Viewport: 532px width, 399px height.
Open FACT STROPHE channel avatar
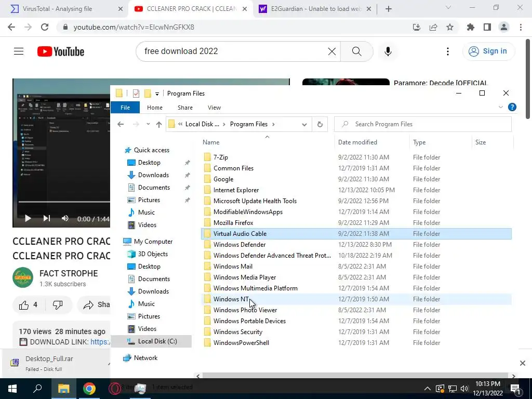pos(23,277)
